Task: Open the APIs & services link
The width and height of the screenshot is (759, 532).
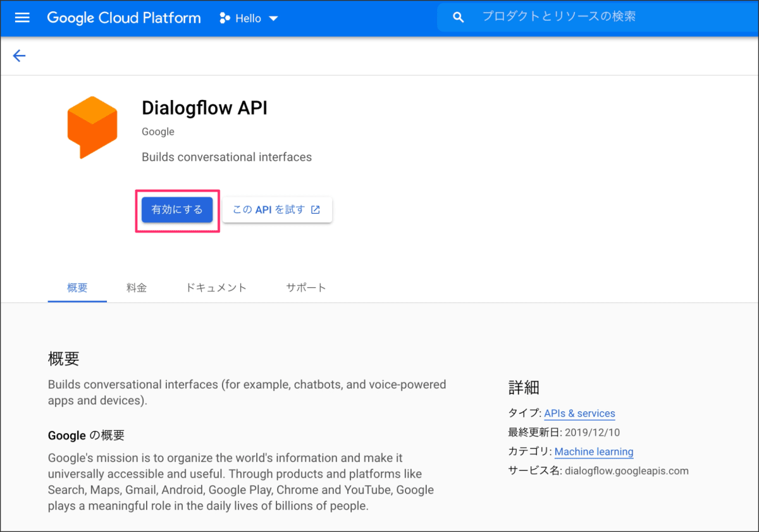Action: 579,414
